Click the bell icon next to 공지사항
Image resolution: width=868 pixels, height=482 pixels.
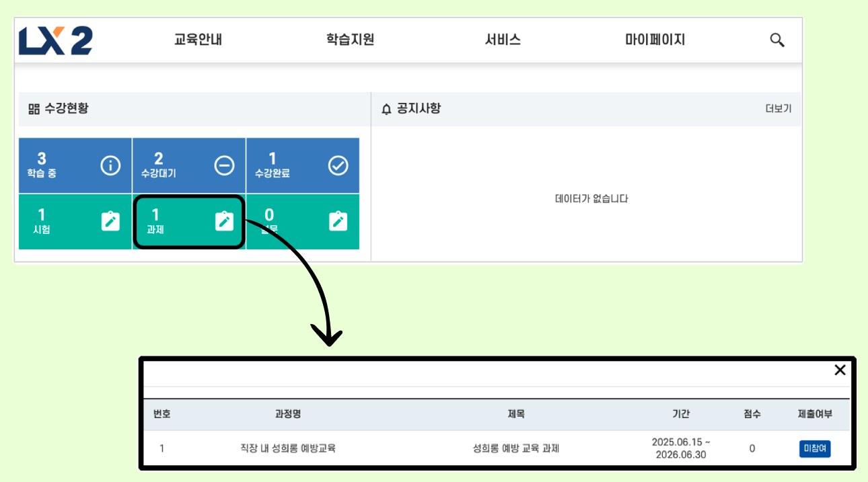coord(386,108)
